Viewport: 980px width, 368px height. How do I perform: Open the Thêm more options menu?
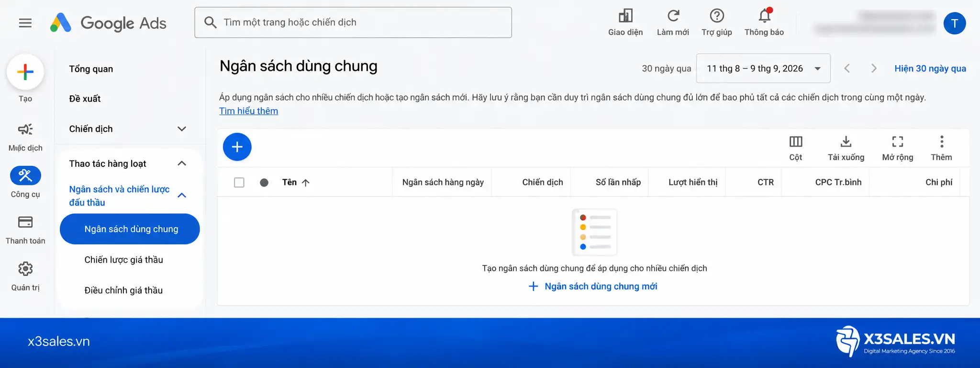[941, 148]
